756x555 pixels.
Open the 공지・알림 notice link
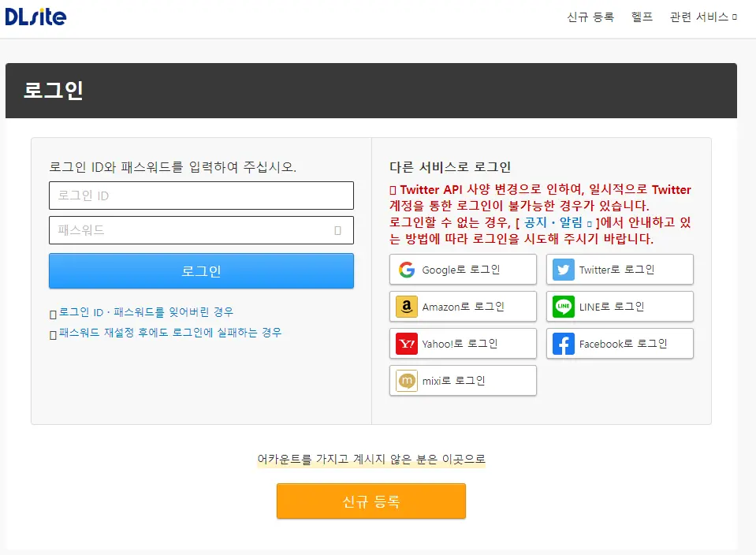click(557, 223)
